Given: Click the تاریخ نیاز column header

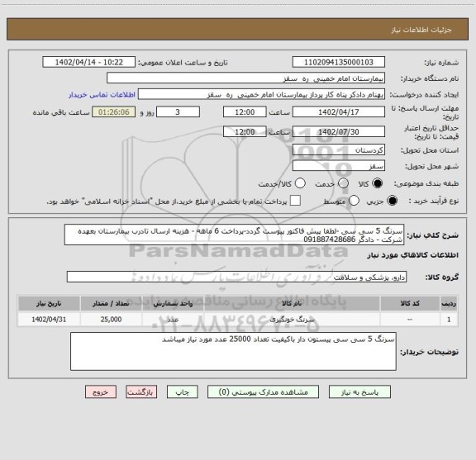Looking at the screenshot, I should (x=49, y=303).
